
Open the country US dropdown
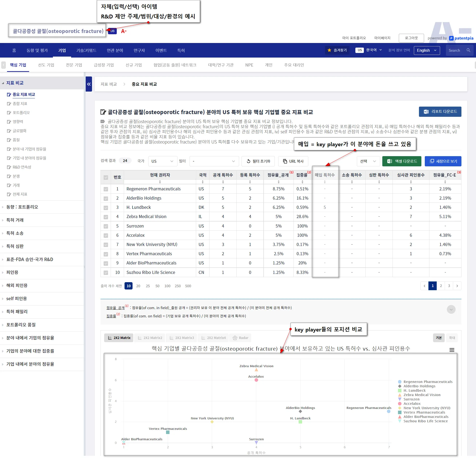(162, 161)
